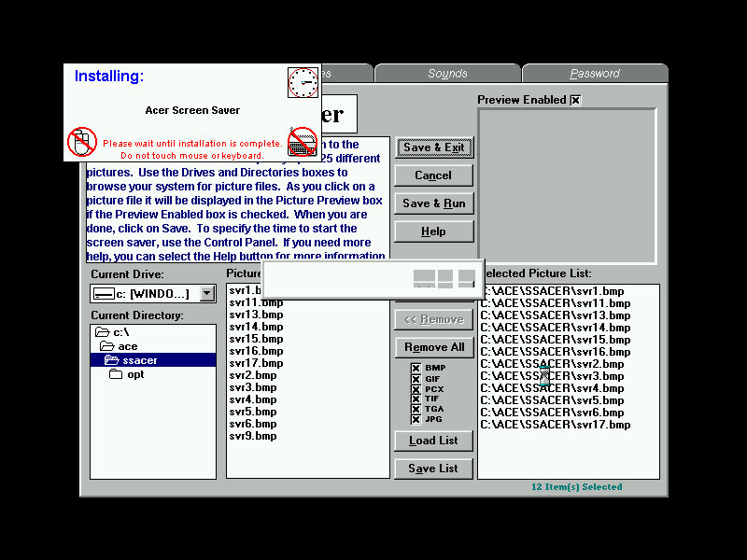This screenshot has width=747, height=560.
Task: Disable the JPG file type checkbox
Action: tap(416, 419)
